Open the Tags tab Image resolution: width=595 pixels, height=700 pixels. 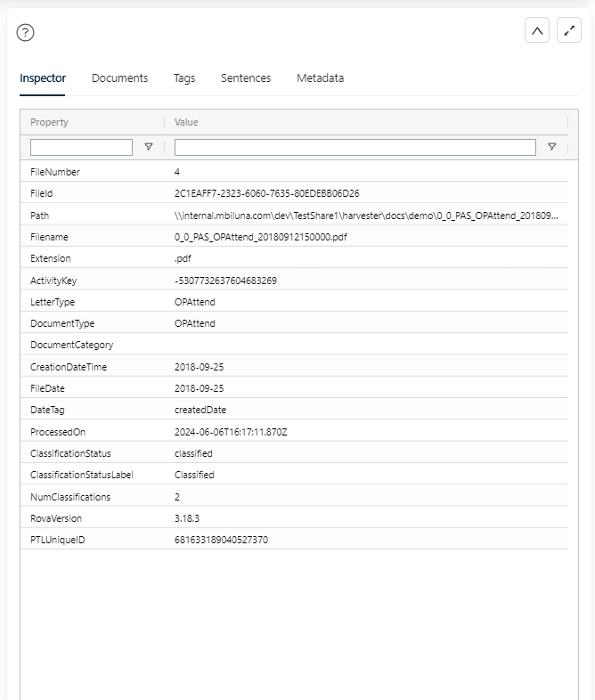184,78
